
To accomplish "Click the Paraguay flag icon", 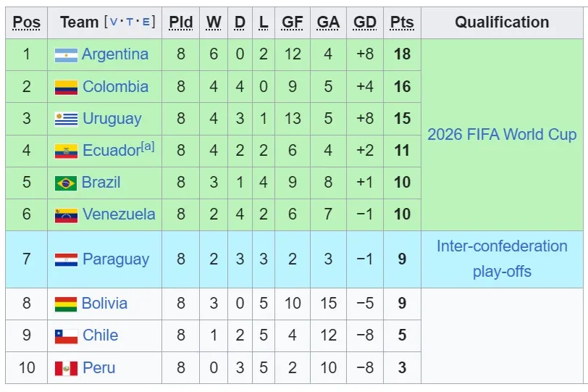I will (x=66, y=260).
